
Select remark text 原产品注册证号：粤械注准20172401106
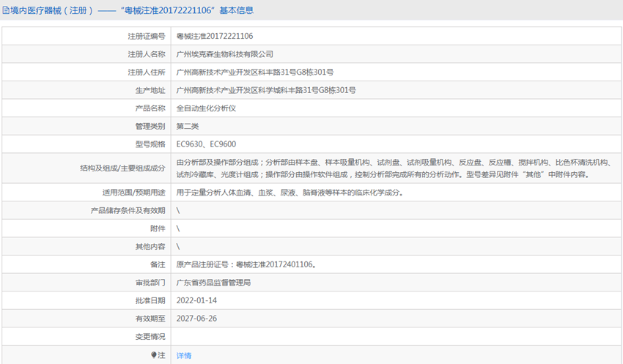pos(246,265)
